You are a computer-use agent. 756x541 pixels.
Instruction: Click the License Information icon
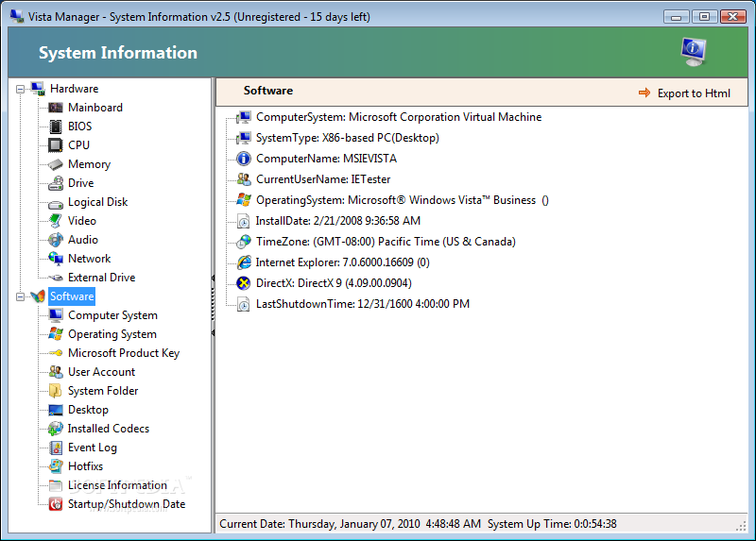pyautogui.click(x=56, y=485)
